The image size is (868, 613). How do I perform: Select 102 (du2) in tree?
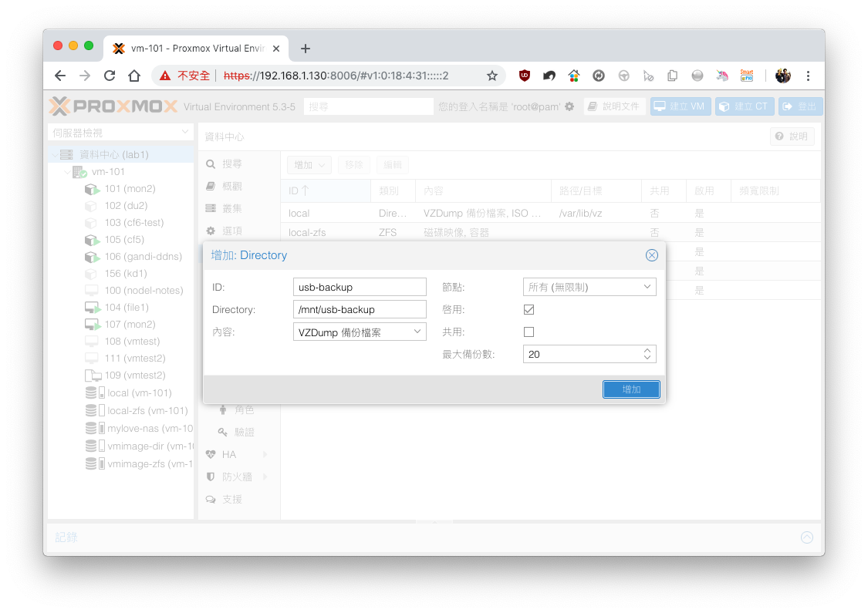(126, 206)
